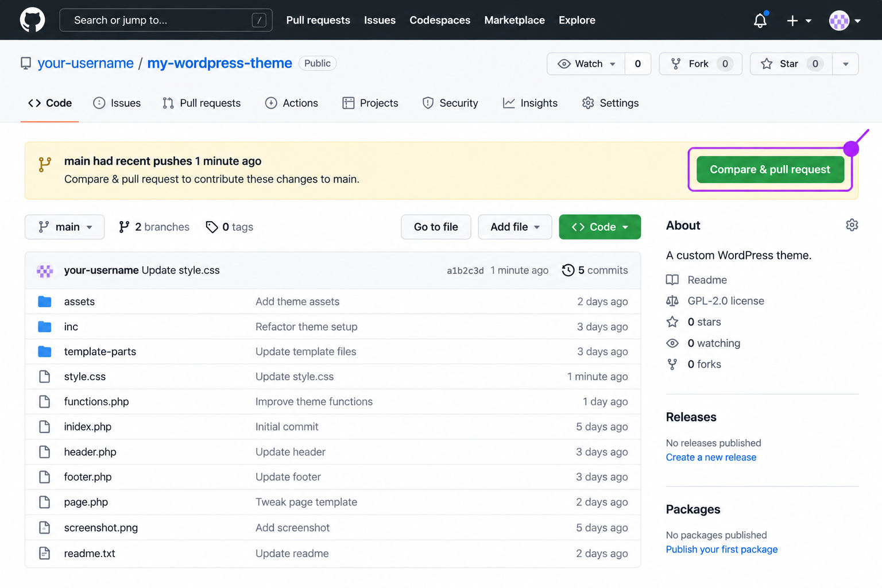Open the Projects tab

point(370,103)
